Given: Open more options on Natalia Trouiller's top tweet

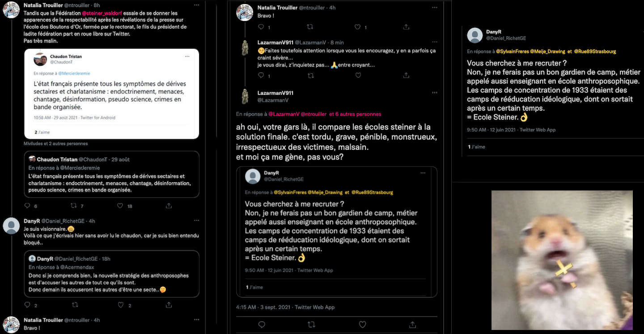Looking at the screenshot, I should [197, 4].
